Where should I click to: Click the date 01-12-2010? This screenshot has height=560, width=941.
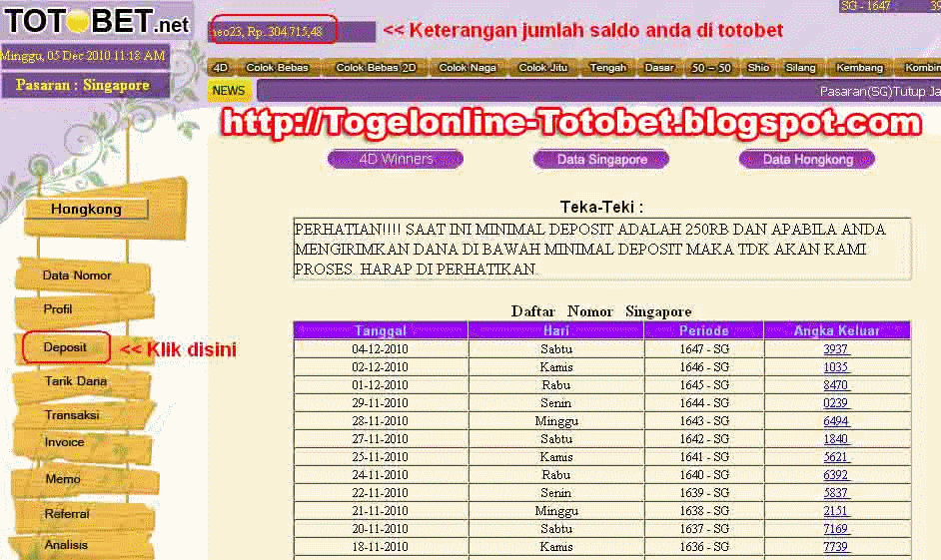(380, 385)
